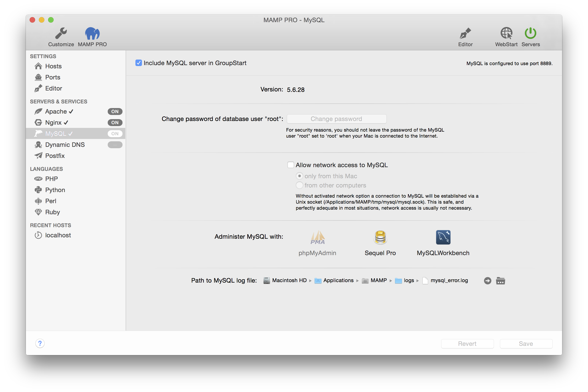Toggle the MySQL ON switch

point(115,133)
